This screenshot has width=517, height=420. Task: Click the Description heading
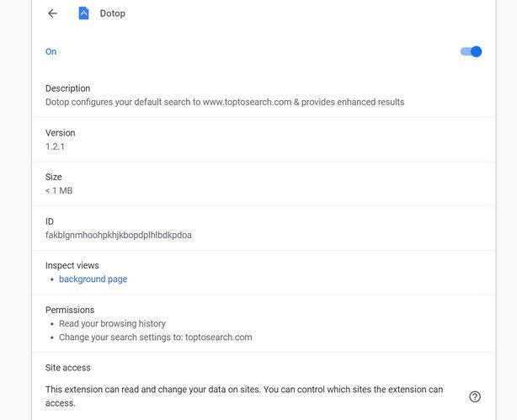(x=67, y=88)
